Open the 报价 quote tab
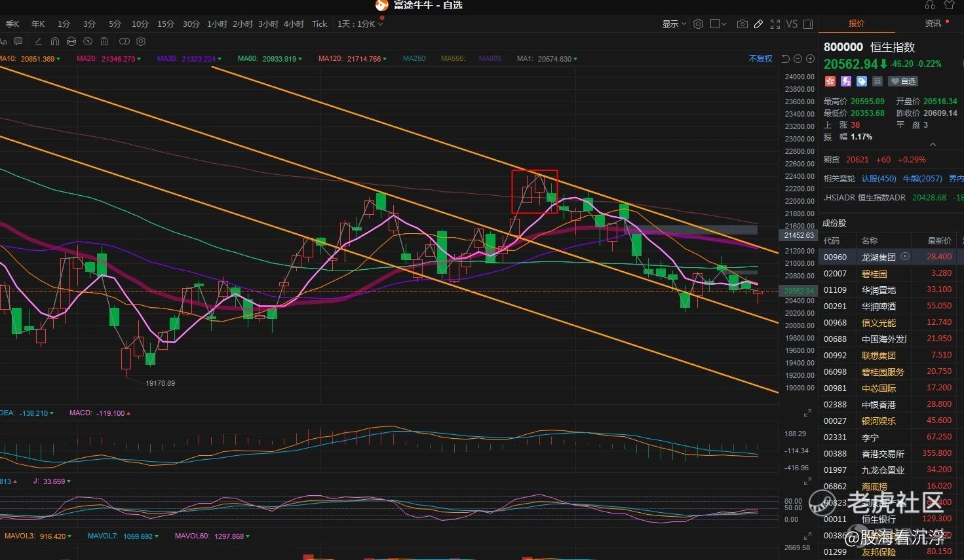 [857, 24]
